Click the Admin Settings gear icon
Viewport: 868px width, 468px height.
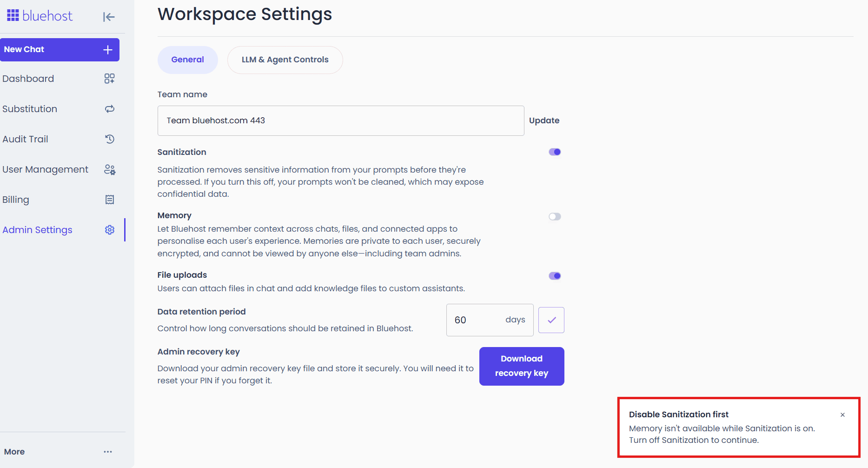[x=110, y=230]
